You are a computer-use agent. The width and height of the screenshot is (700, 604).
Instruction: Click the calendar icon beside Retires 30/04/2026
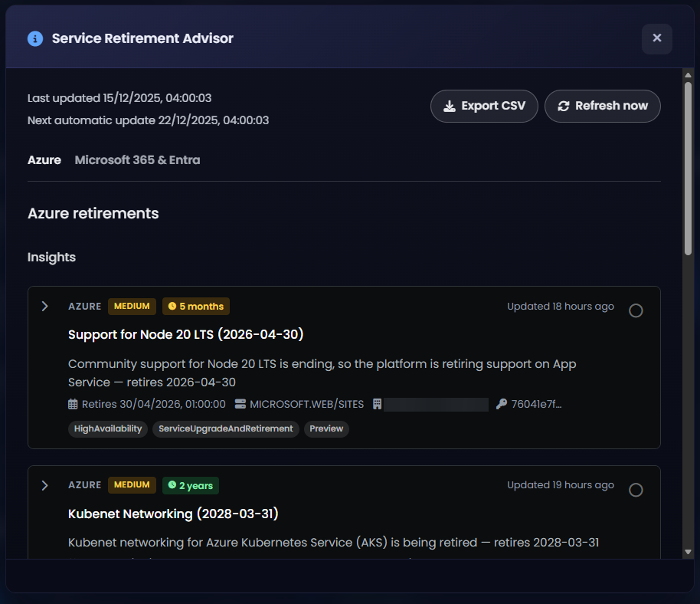tap(73, 404)
